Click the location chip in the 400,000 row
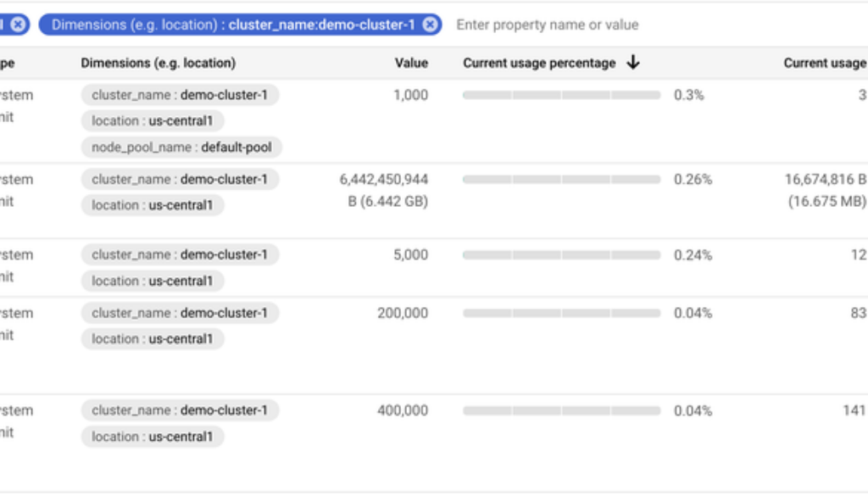Screen dimensions: 868x496 (153, 437)
